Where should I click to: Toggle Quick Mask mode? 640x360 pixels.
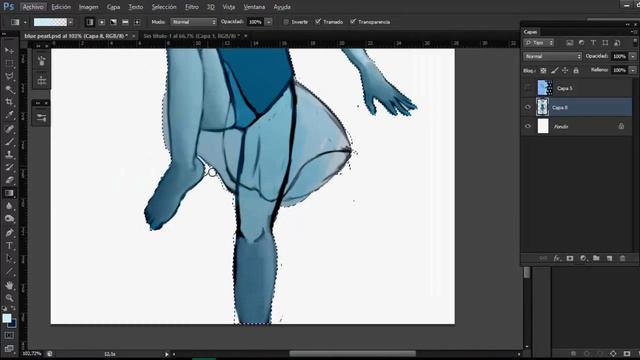click(9, 336)
